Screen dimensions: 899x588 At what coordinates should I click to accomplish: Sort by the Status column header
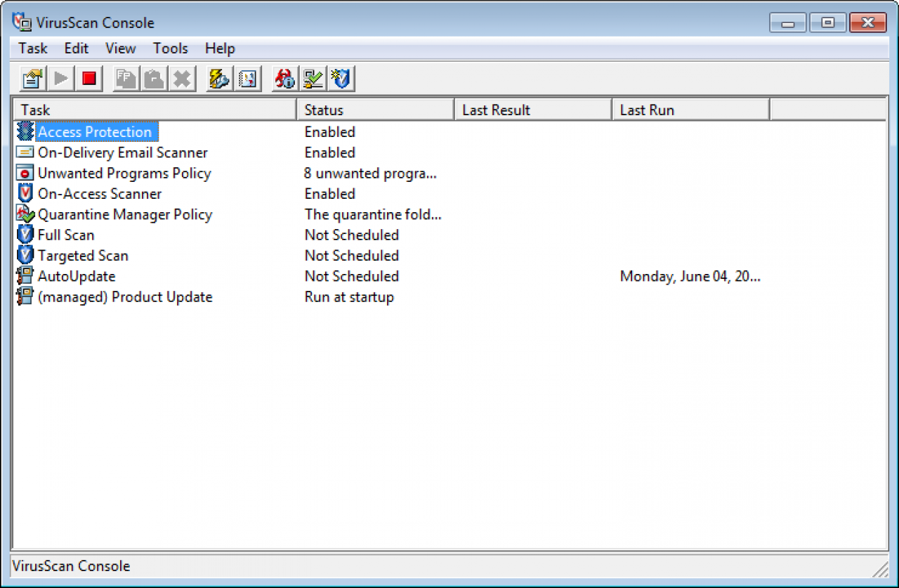tap(376, 110)
